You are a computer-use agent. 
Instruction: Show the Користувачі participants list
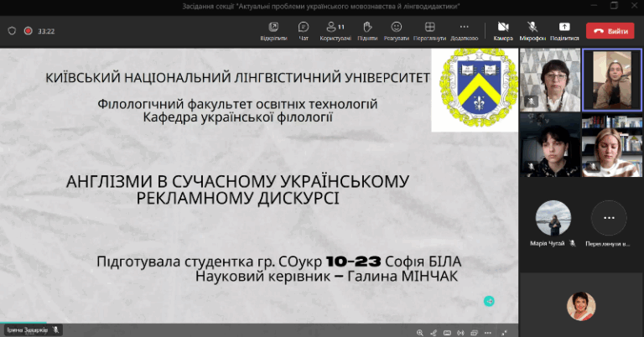tap(335, 31)
